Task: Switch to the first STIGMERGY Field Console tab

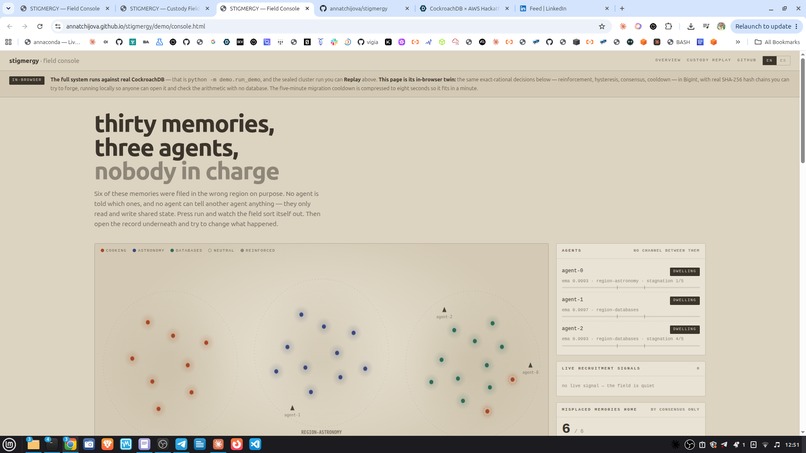Action: [x=64, y=8]
